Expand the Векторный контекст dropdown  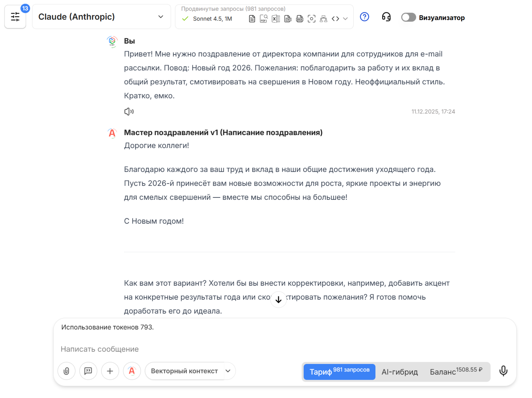coord(228,371)
